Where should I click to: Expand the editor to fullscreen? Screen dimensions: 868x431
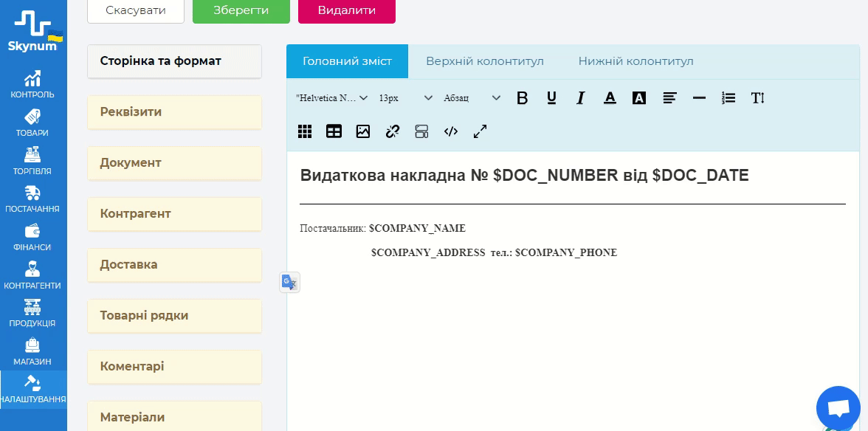pyautogui.click(x=480, y=131)
